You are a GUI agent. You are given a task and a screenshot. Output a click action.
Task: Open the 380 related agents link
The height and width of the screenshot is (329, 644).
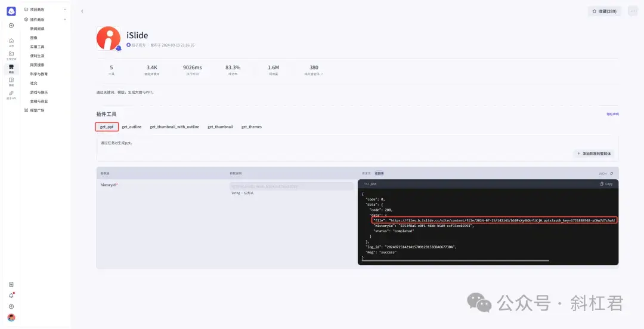[x=314, y=70]
